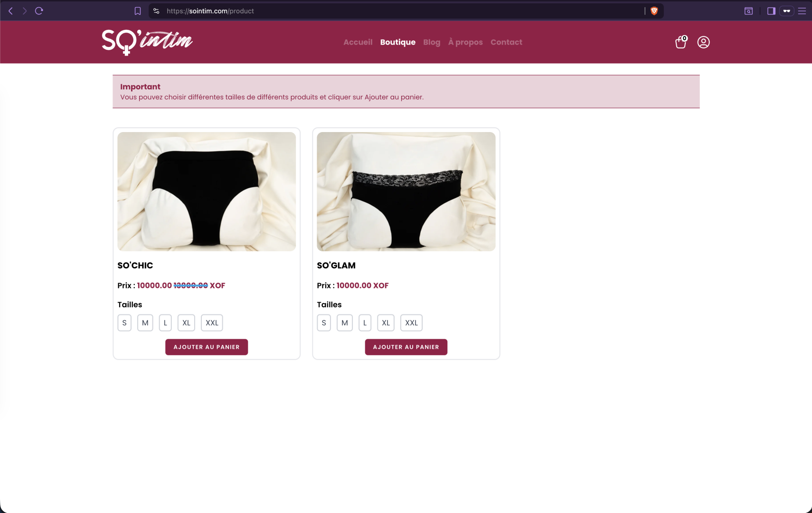The image size is (812, 513).
Task: Go to the Accueil menu item
Action: click(x=358, y=42)
